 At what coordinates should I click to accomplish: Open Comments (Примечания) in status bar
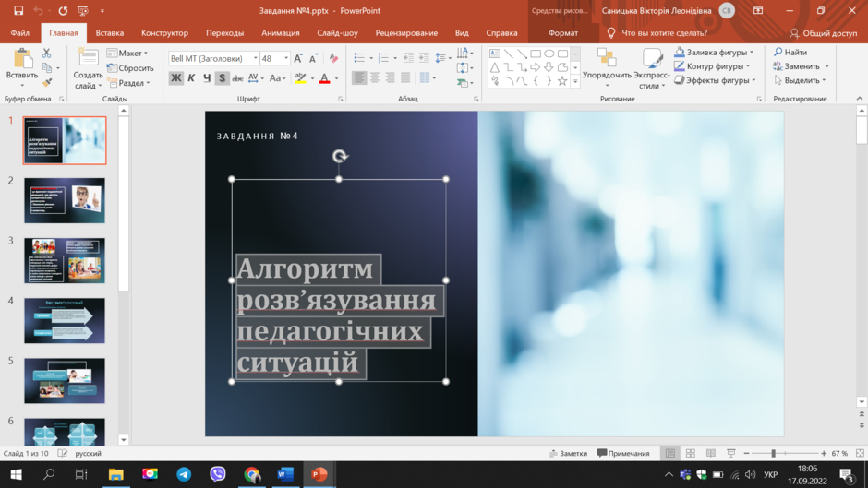tap(623, 453)
